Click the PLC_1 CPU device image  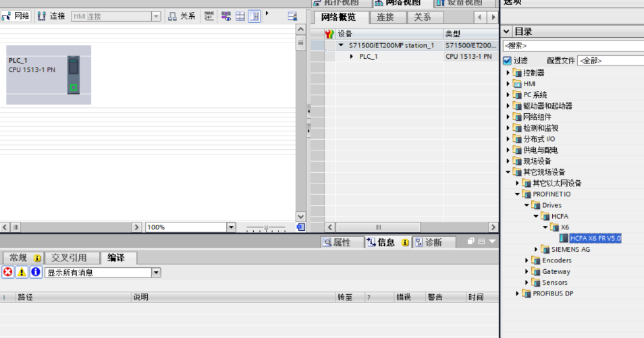73,75
